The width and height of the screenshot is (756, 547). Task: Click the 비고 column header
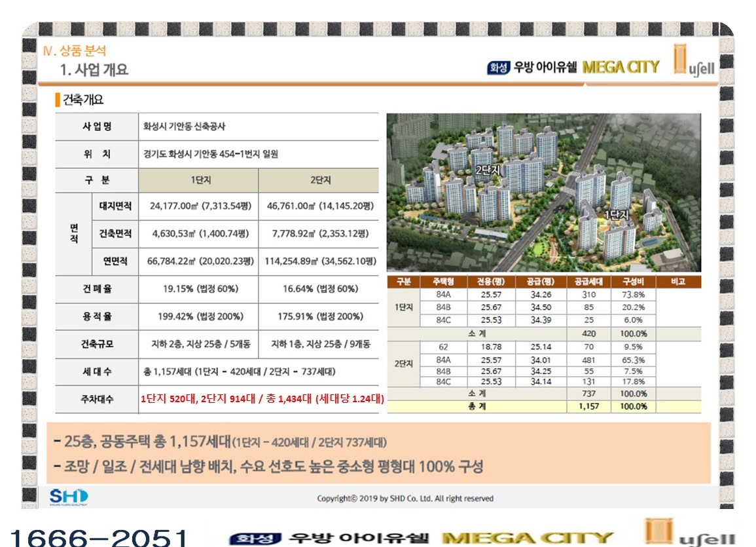click(678, 281)
